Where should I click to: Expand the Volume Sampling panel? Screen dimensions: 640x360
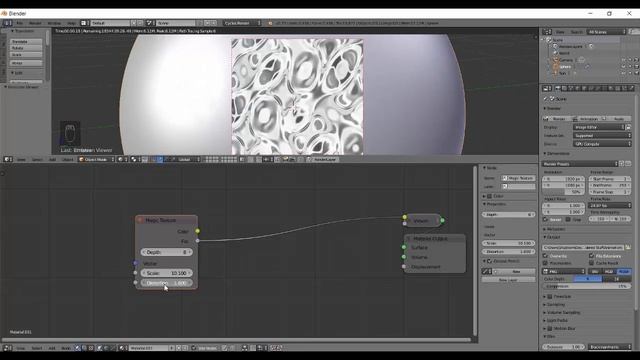[562, 313]
